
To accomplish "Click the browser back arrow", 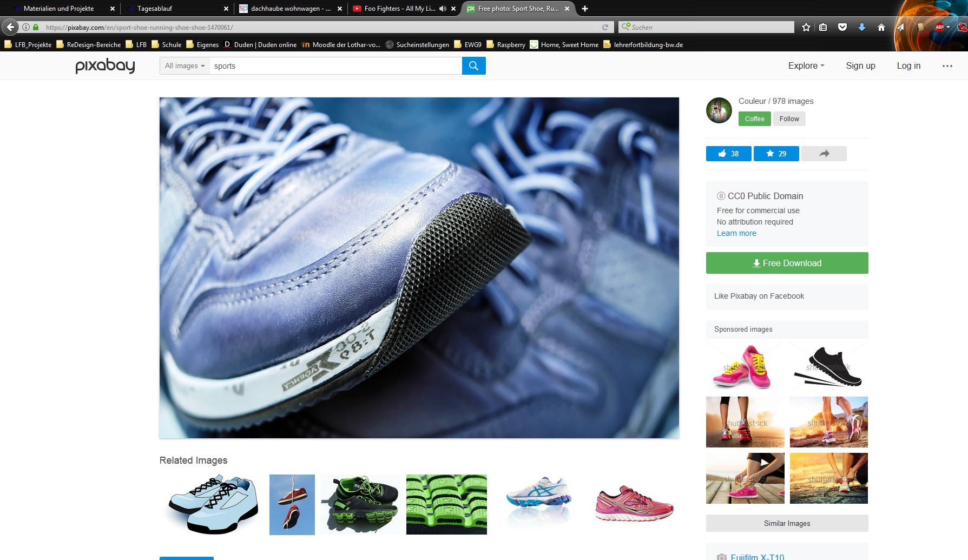I will click(x=11, y=27).
